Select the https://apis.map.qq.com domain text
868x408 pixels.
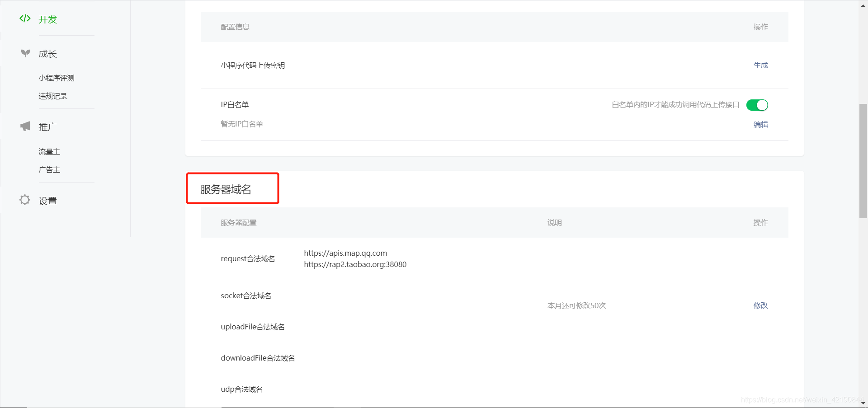345,253
